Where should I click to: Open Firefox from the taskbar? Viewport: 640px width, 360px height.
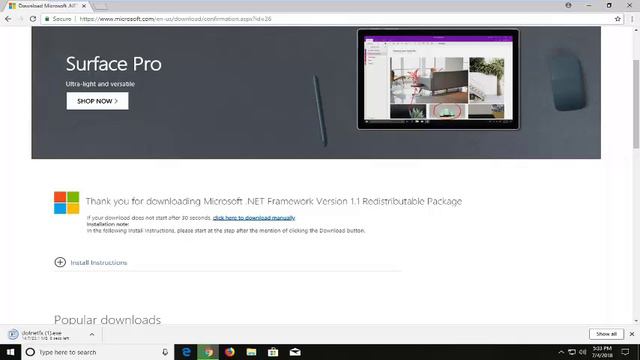pos(230,352)
